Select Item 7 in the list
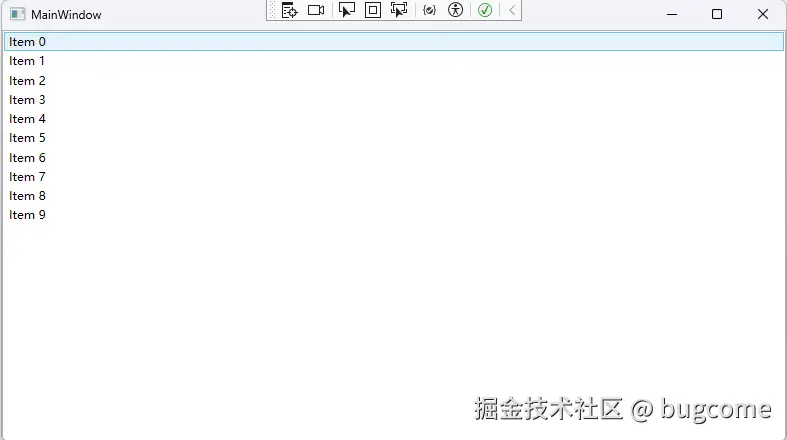 tap(394, 177)
